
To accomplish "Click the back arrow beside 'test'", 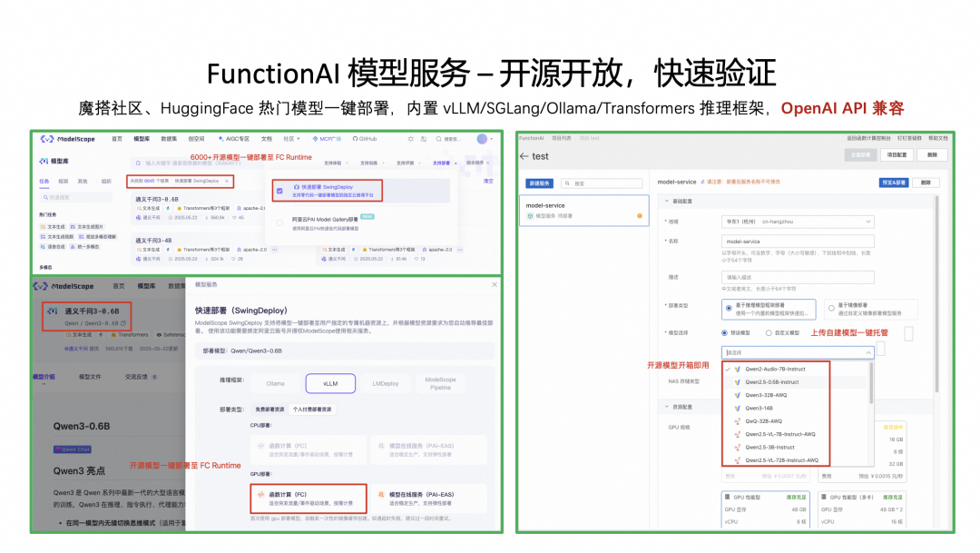I will click(x=524, y=156).
